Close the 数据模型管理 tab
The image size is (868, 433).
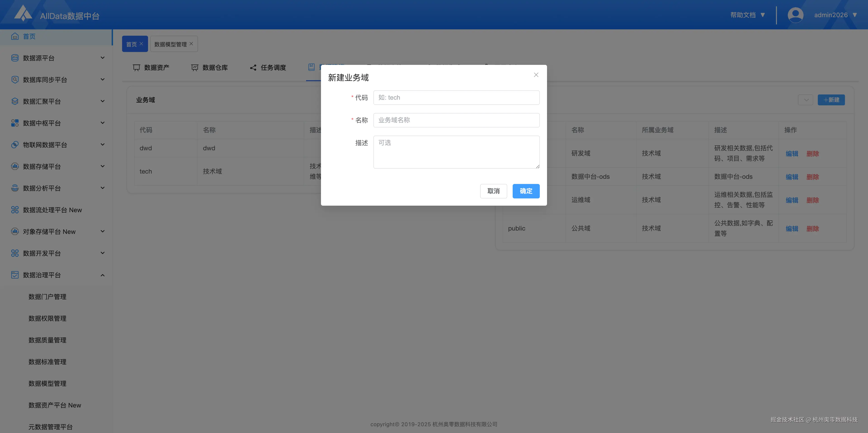[x=191, y=44]
